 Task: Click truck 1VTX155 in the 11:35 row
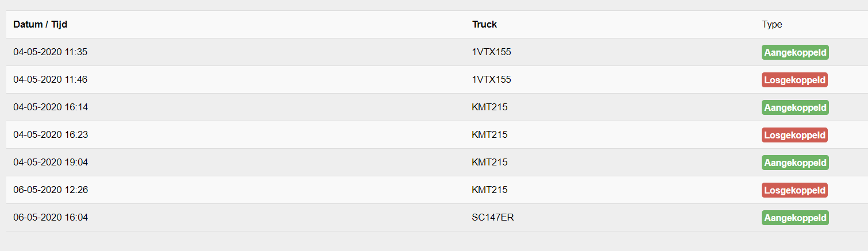click(x=491, y=52)
